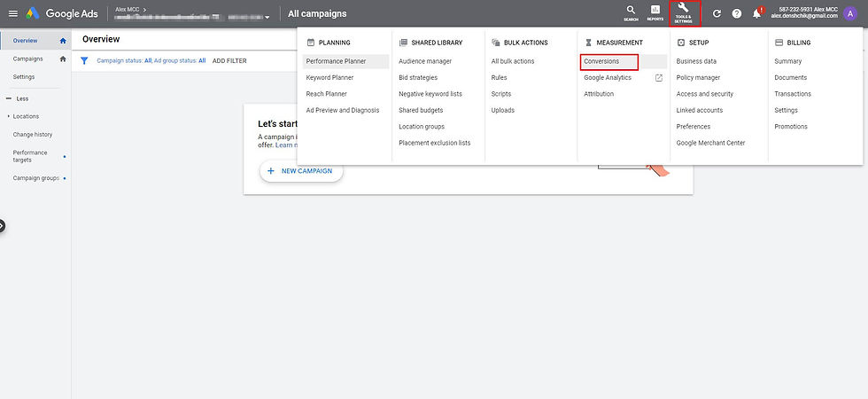Open Google Analytics under Measurement
Screen dimensions: 868x399
pos(608,78)
